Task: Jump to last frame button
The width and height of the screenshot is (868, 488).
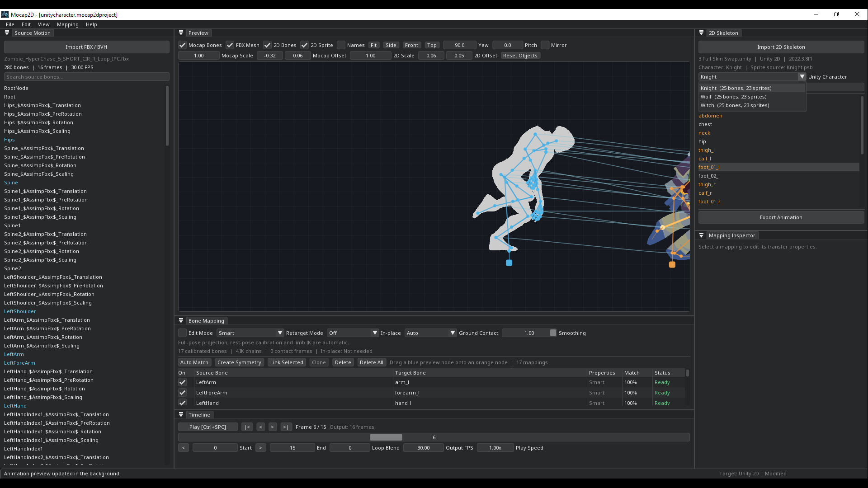Action: pos(286,427)
